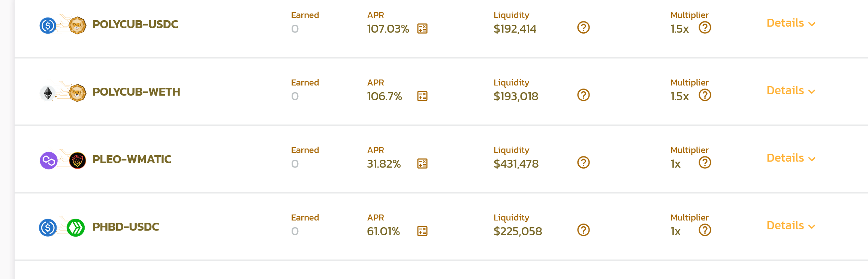Show multiplier help for PLEO-WMATIC 1x
This screenshot has width=868, height=279.
(705, 162)
